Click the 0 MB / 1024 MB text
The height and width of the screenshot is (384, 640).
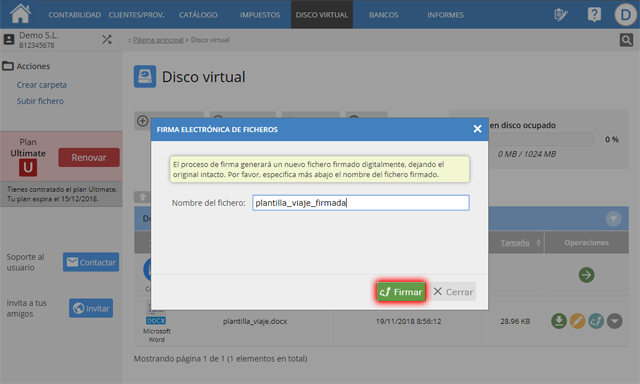527,154
